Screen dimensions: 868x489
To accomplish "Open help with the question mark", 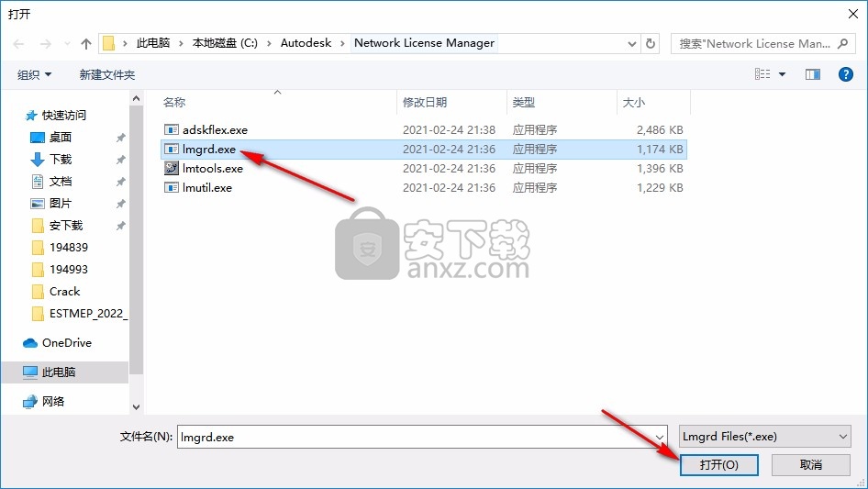I will tap(845, 74).
